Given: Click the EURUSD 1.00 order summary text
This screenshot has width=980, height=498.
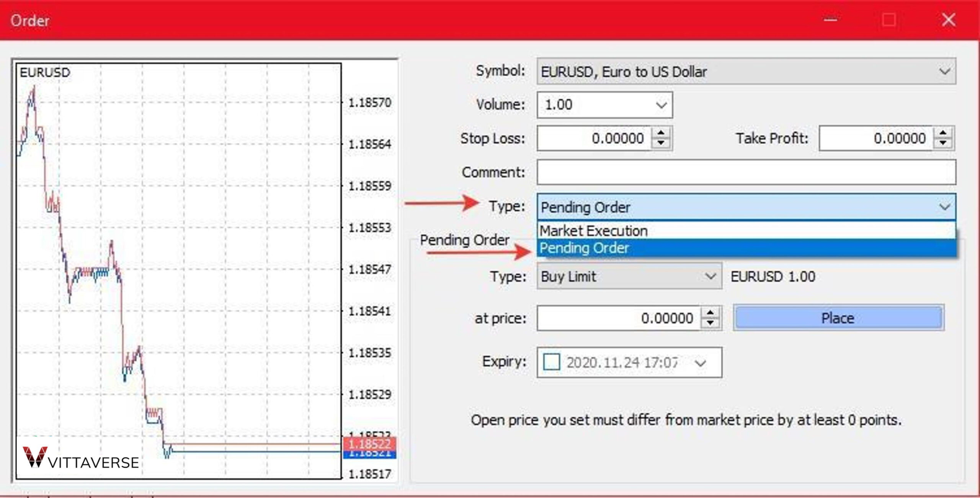Looking at the screenshot, I should click(773, 276).
